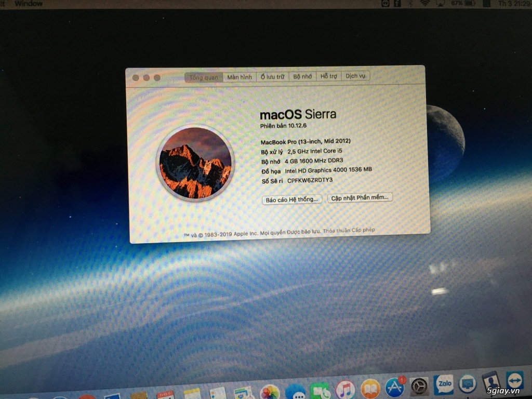The height and width of the screenshot is (399, 532).
Task: Click the TeamViewer menu bar icon
Action: pyautogui.click(x=385, y=4)
